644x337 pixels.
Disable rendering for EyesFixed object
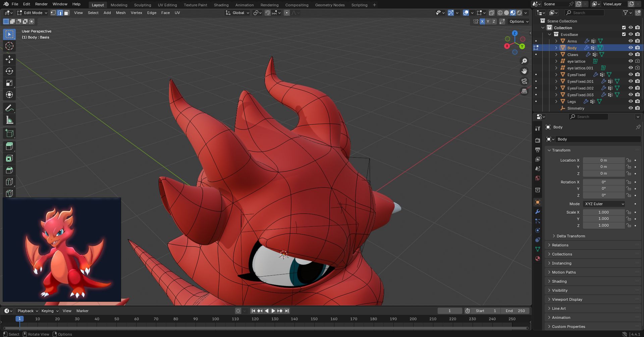click(637, 74)
